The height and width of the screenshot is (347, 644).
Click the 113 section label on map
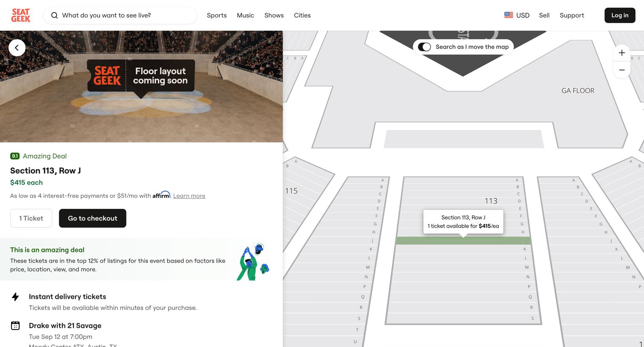click(491, 201)
